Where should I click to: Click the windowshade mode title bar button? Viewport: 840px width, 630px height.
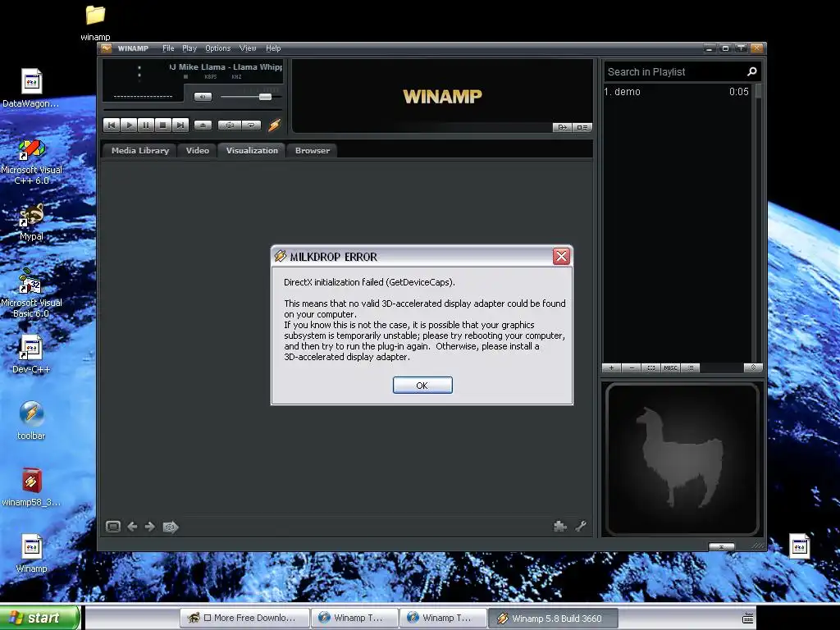point(741,48)
